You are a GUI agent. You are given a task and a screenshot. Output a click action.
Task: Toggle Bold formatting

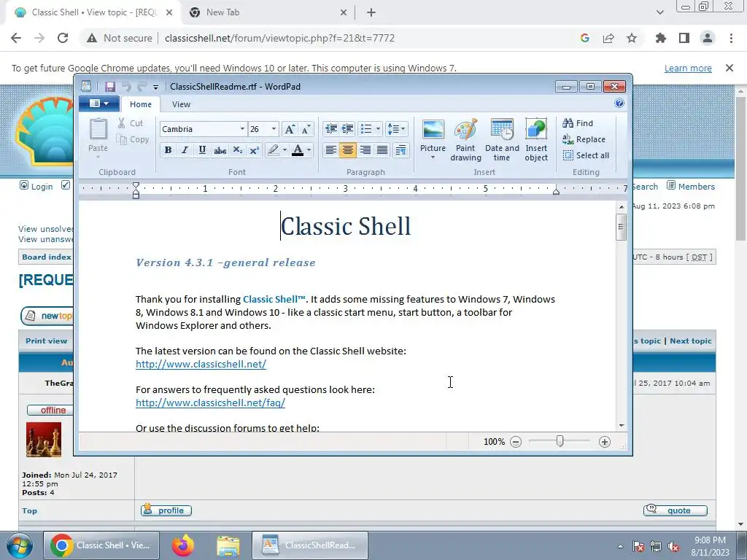(x=168, y=150)
